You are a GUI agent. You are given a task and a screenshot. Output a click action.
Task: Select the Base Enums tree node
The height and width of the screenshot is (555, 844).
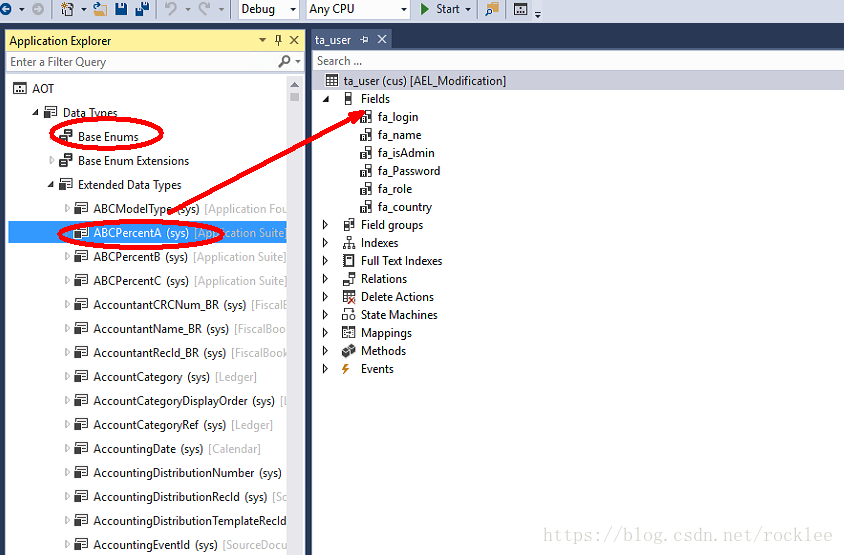pyautogui.click(x=108, y=137)
